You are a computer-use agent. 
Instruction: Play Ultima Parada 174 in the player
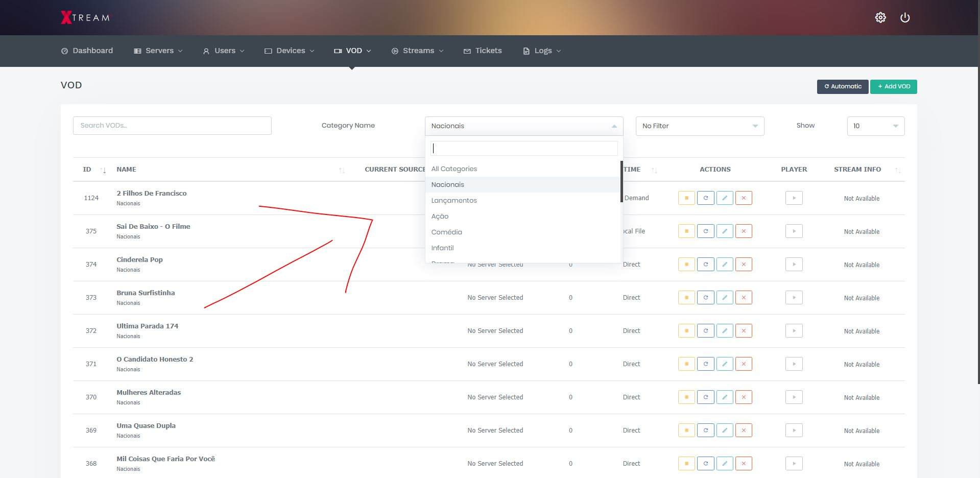(x=794, y=331)
